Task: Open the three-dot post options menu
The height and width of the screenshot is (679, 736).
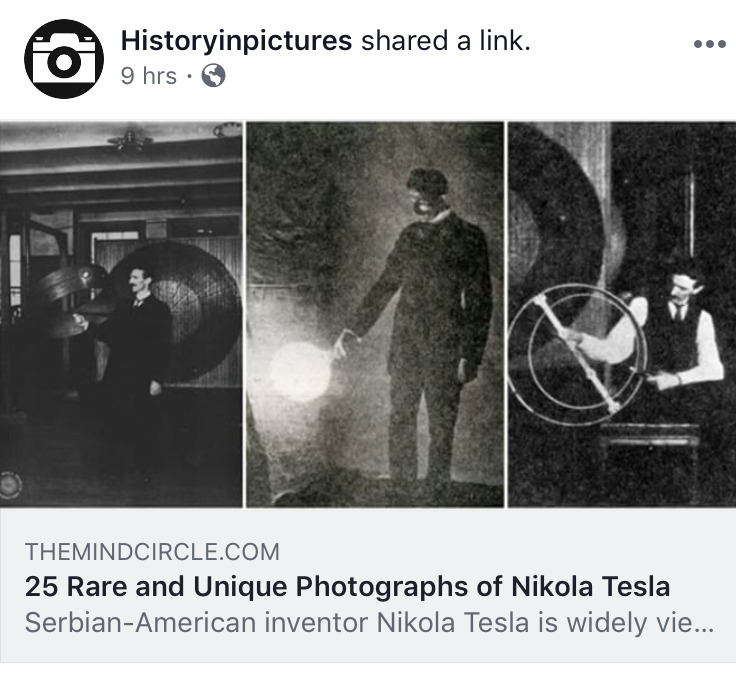Action: [710, 44]
